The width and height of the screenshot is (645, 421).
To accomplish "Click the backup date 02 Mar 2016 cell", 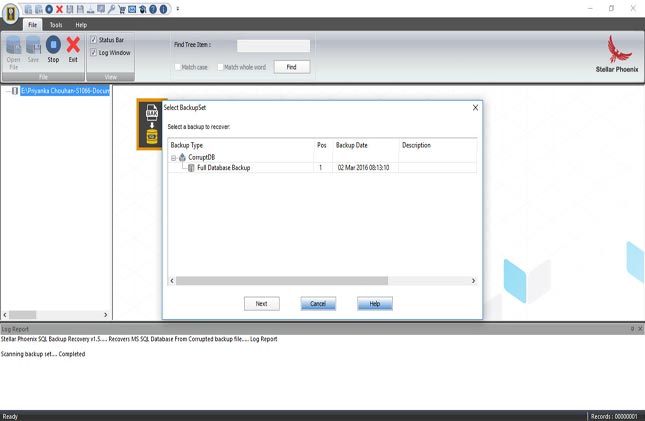I will point(364,167).
